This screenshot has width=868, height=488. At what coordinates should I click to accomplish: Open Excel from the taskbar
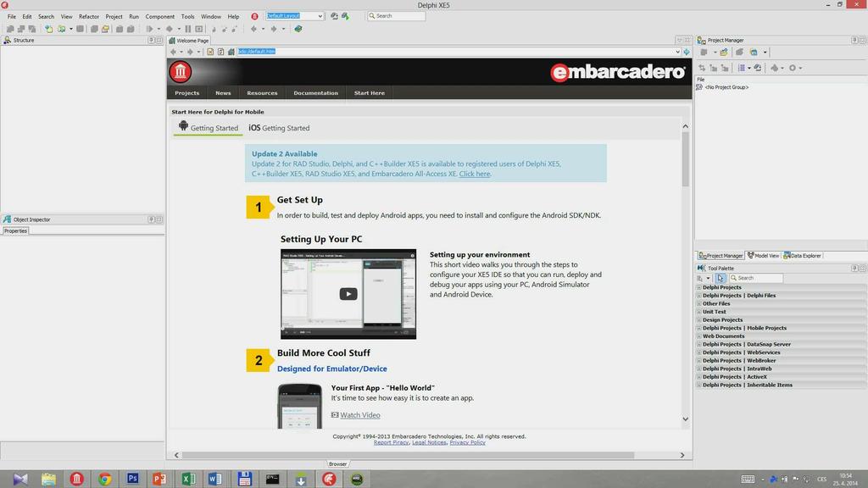tap(188, 479)
